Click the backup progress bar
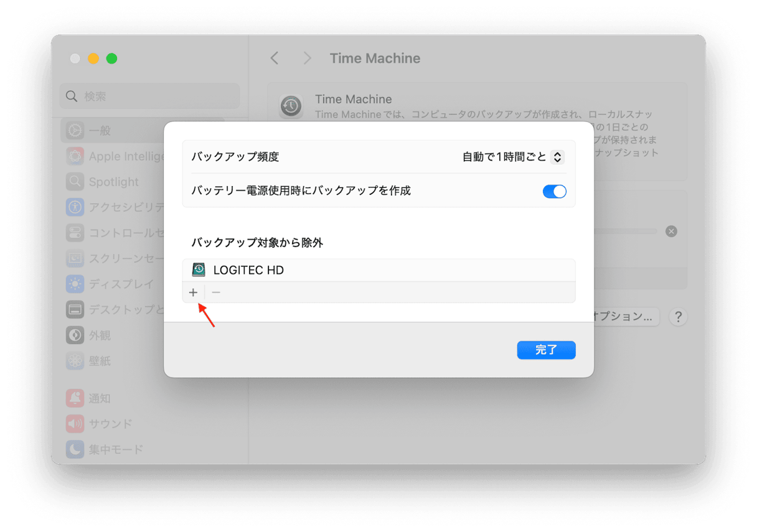The image size is (757, 532). [626, 231]
